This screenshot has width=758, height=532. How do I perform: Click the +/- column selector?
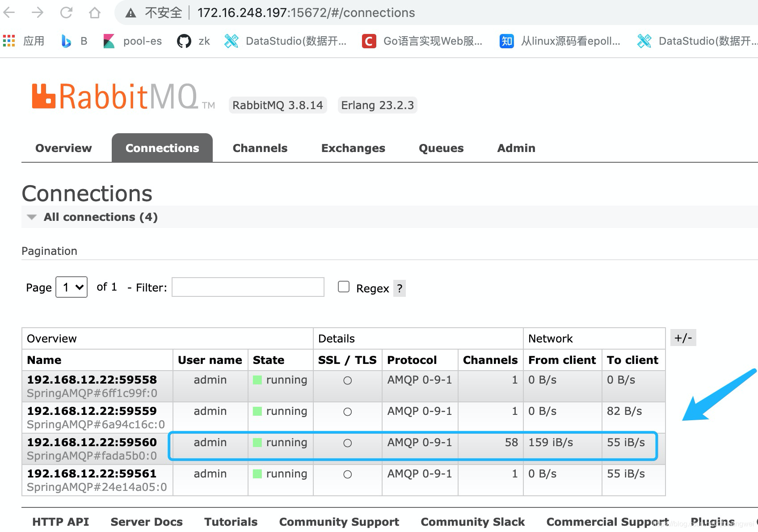(683, 338)
